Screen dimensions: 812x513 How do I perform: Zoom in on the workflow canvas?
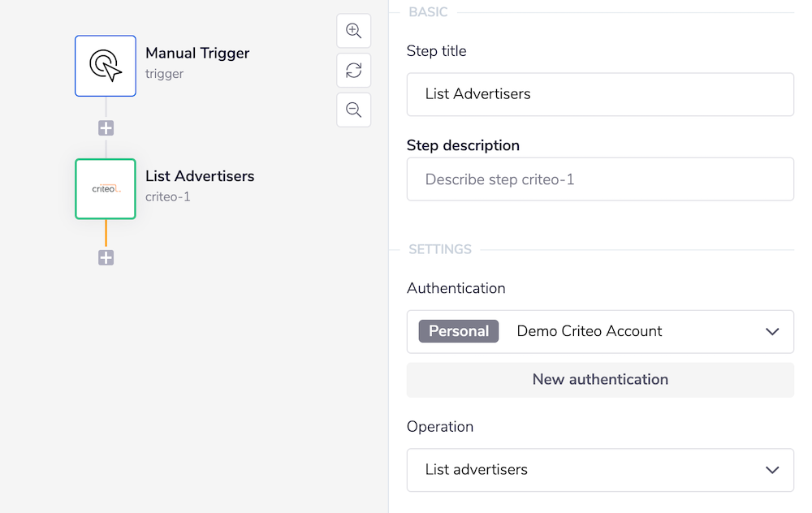tap(353, 31)
